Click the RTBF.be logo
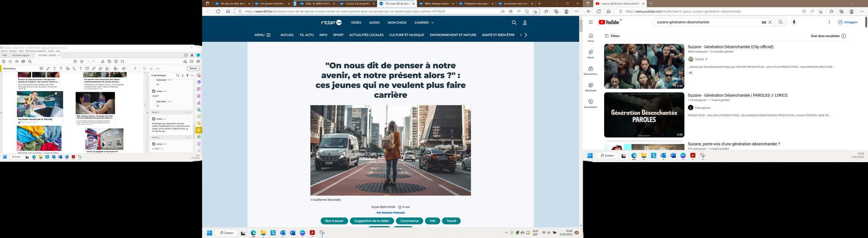The image size is (868, 238). (331, 23)
